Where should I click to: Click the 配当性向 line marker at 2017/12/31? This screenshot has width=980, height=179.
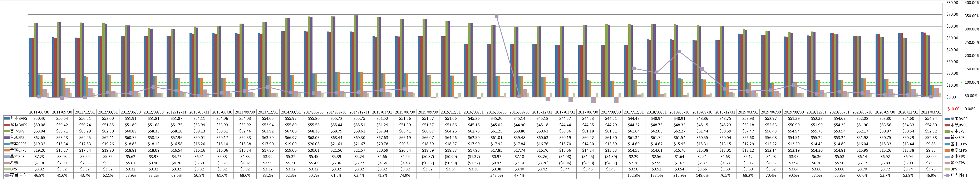(634, 69)
